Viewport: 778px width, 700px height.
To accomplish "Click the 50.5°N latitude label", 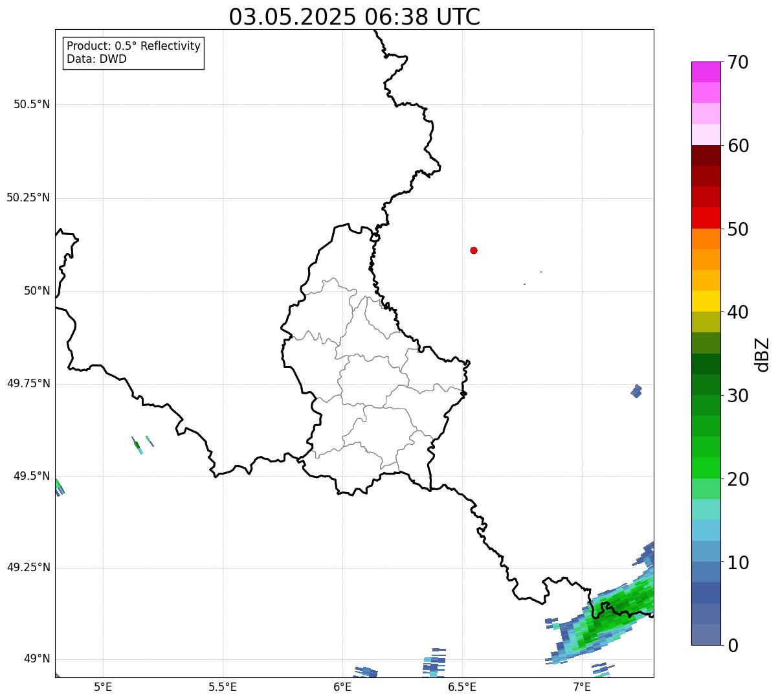I will click(32, 104).
